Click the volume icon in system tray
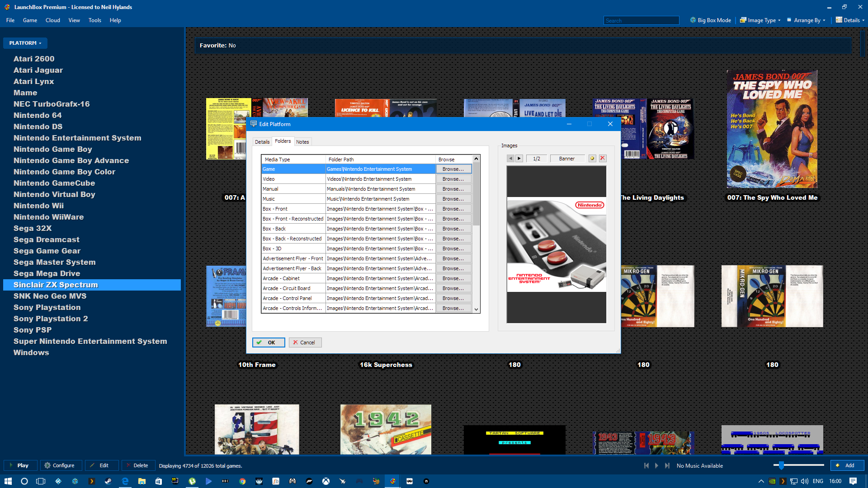This screenshot has width=868, height=488. pos(805,481)
